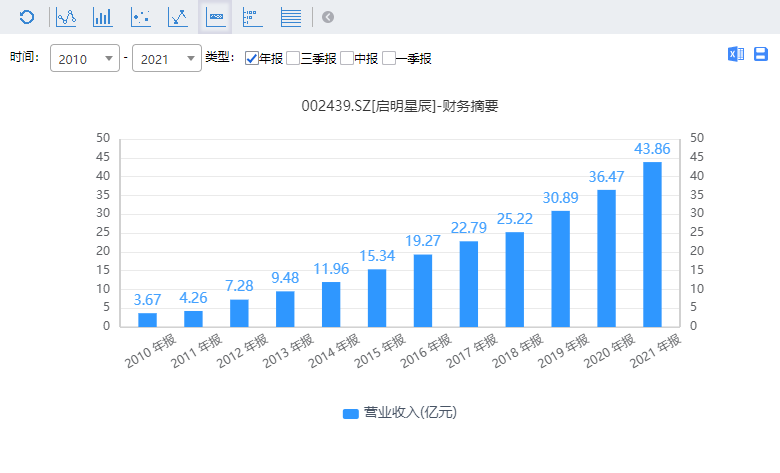Screen dimensions: 780x473
Task: Select the scatter plot chart type
Action: point(141,17)
